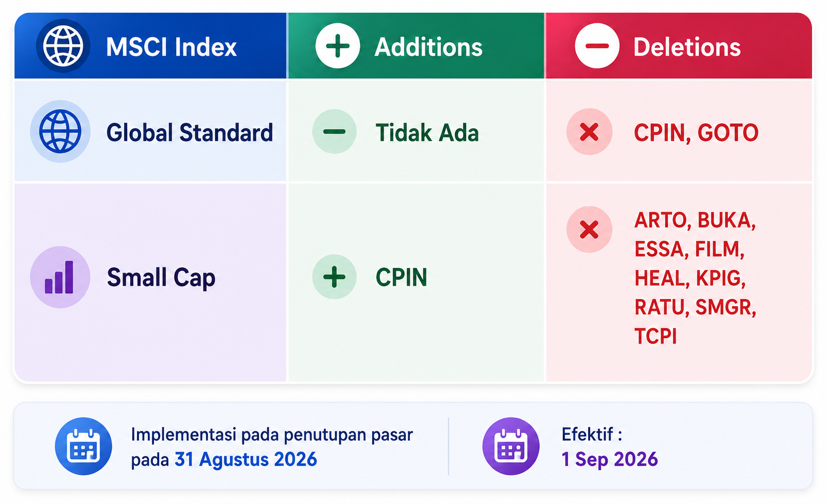Click the blue globe icon for Global Standard

coord(60,132)
